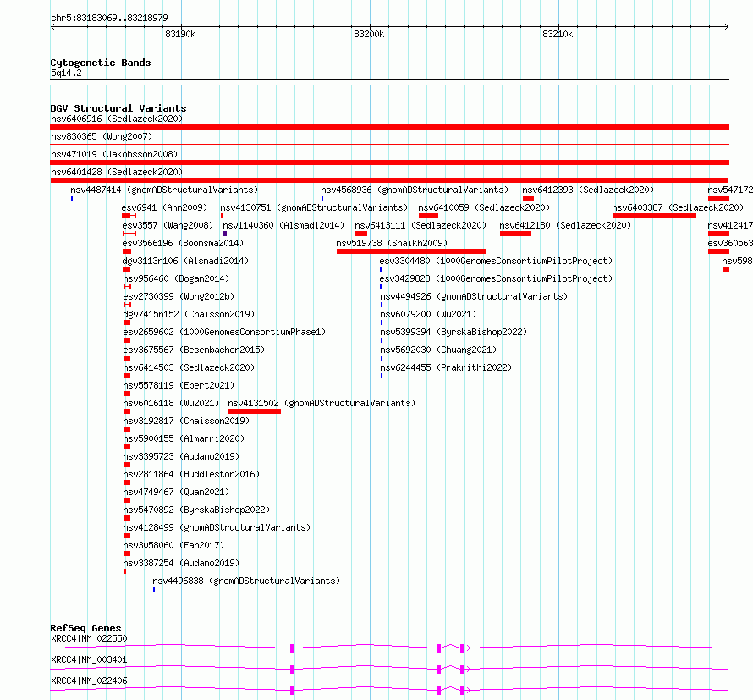Click the nsv5692030 (Chuang2021) label
This screenshot has width=753, height=700.
(x=438, y=350)
